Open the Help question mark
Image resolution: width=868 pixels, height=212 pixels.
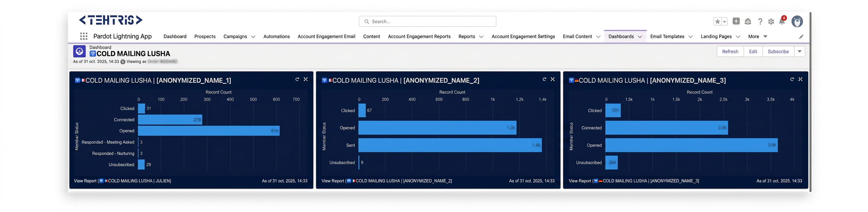click(x=760, y=22)
